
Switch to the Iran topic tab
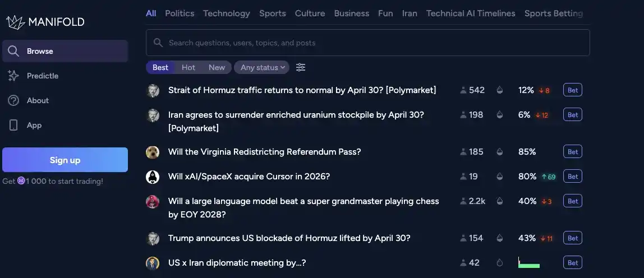(x=410, y=13)
